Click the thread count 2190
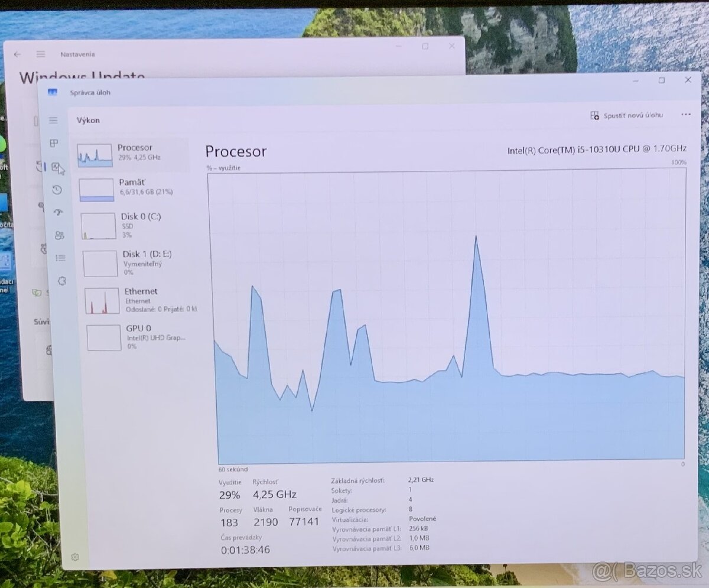 tap(266, 522)
